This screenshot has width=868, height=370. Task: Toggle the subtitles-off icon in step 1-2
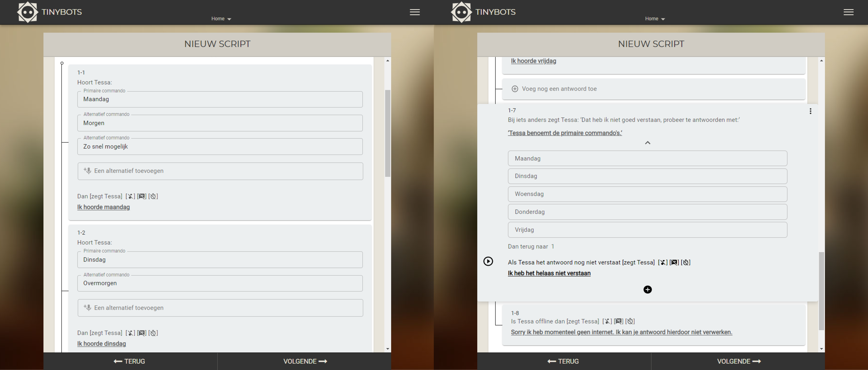(x=142, y=333)
